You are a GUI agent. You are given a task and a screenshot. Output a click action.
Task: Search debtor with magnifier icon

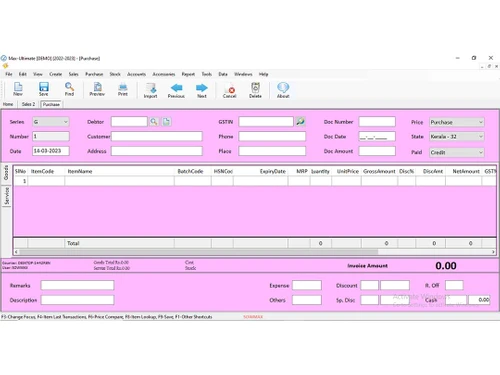click(x=154, y=122)
